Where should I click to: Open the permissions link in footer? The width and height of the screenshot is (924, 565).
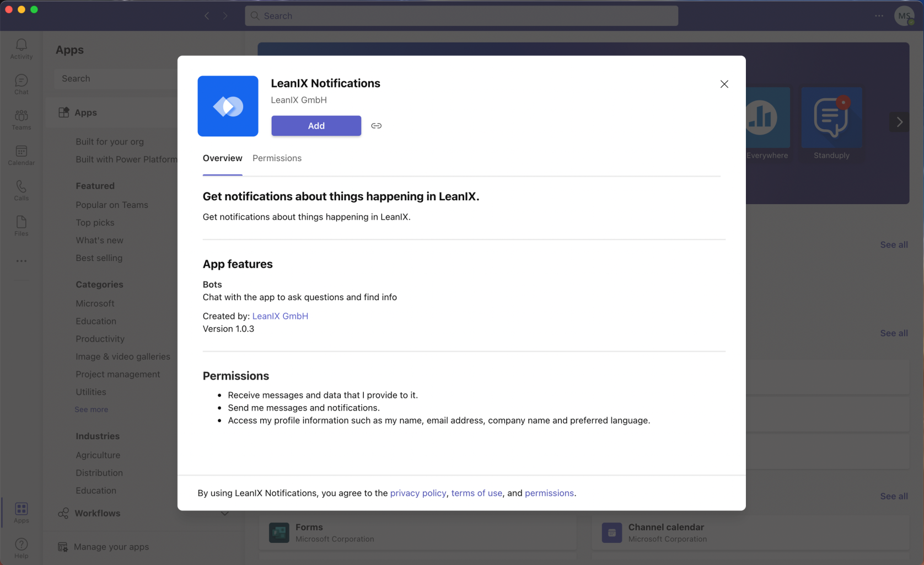pyautogui.click(x=549, y=493)
